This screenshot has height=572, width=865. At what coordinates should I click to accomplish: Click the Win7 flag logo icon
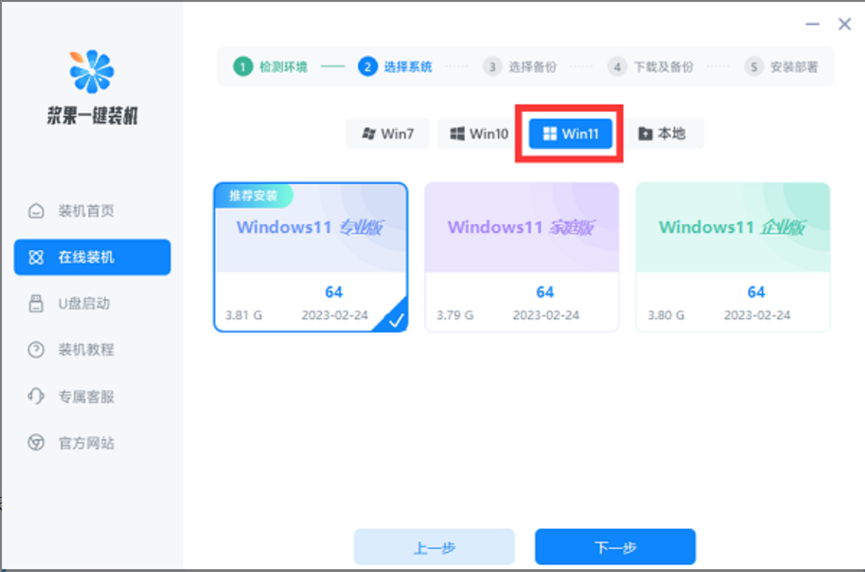click(369, 133)
